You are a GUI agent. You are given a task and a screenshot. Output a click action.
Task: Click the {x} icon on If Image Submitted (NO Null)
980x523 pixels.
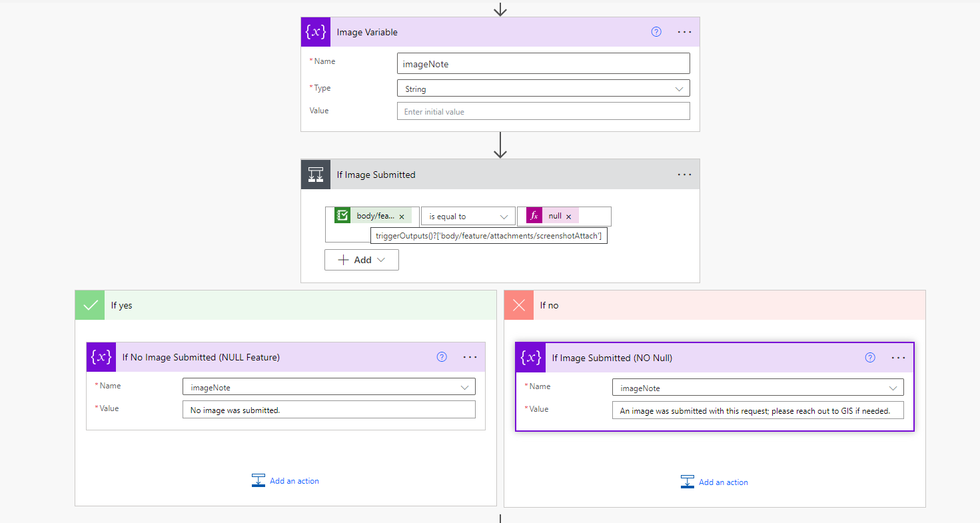coord(530,358)
